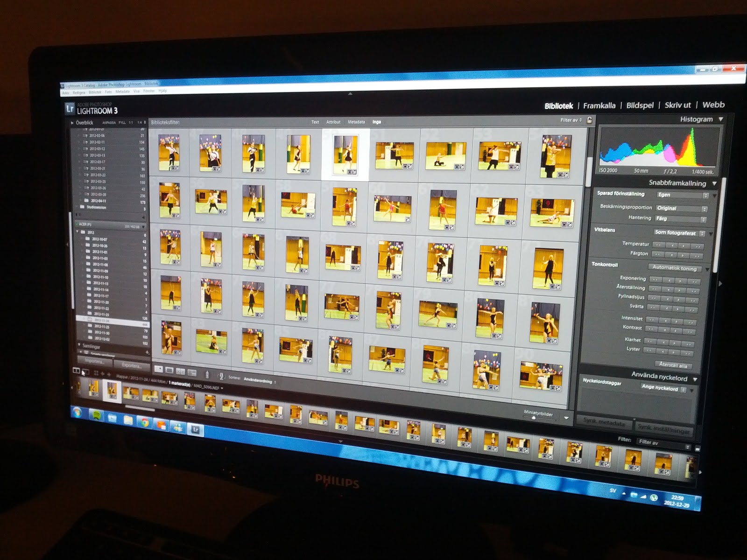Filter library by Attribut

point(333,122)
